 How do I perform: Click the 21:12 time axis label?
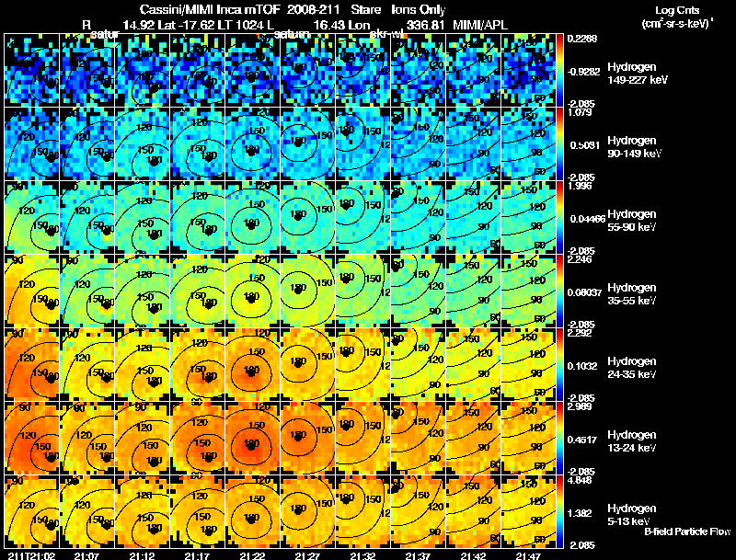(x=142, y=555)
